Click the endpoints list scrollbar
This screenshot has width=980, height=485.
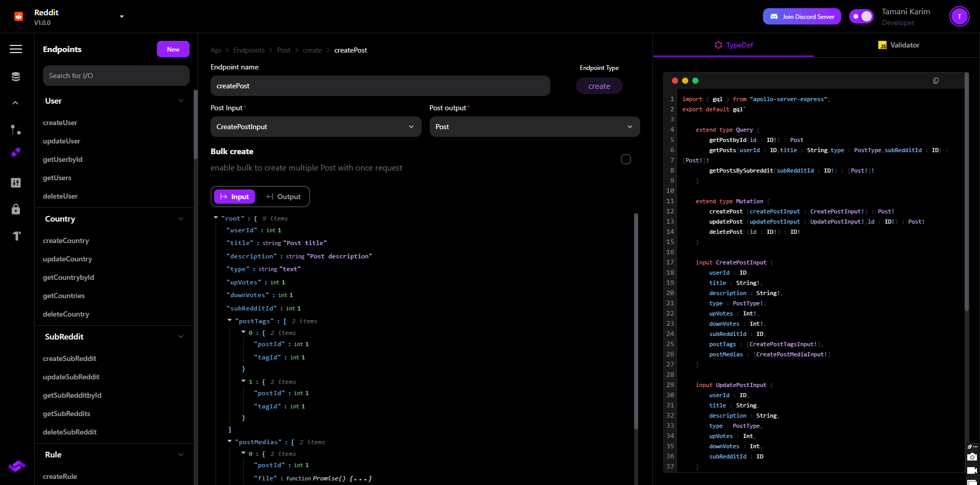[x=196, y=125]
